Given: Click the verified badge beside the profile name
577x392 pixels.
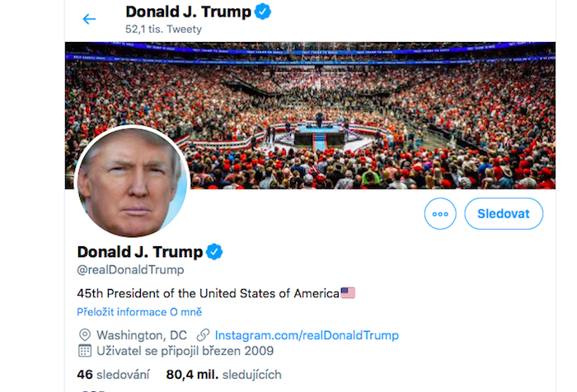Looking at the screenshot, I should (214, 252).
